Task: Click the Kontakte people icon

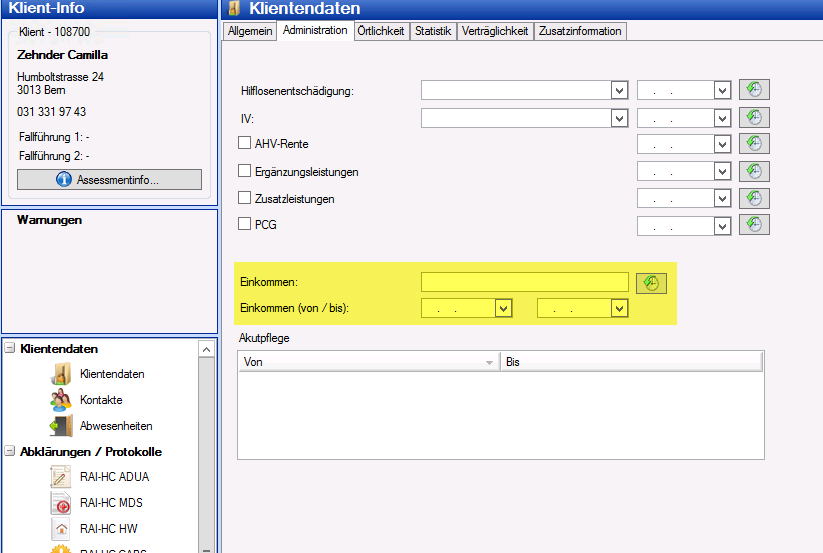Action: 61,400
